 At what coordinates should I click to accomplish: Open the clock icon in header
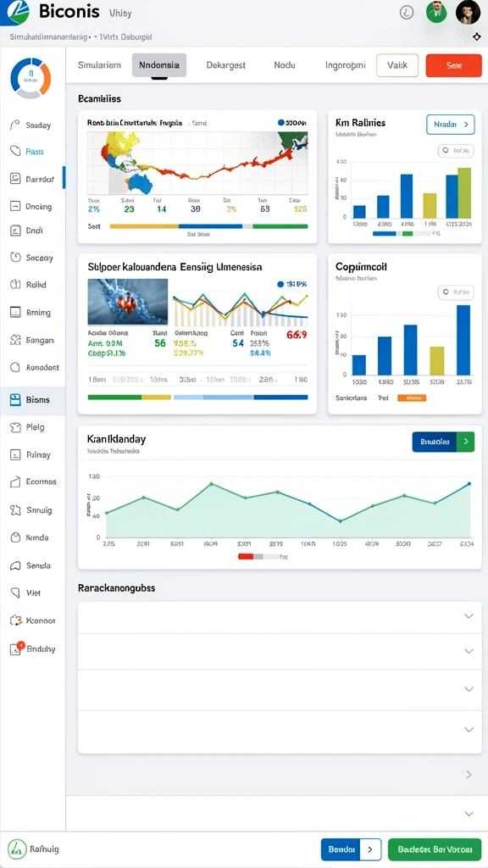coord(407,12)
